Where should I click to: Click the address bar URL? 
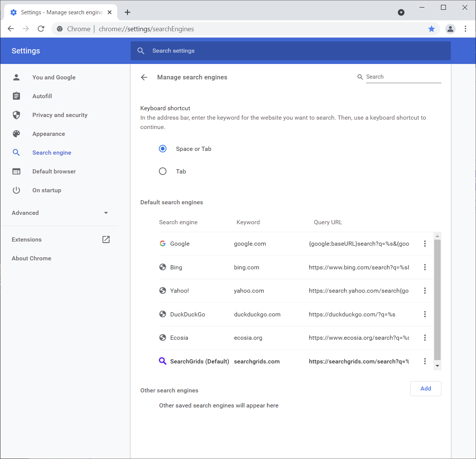tap(146, 29)
